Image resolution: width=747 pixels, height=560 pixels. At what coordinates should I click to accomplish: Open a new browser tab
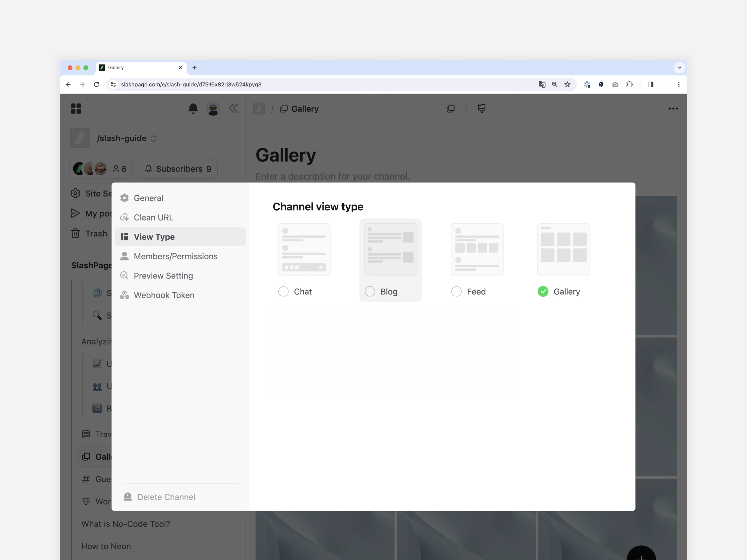click(194, 67)
